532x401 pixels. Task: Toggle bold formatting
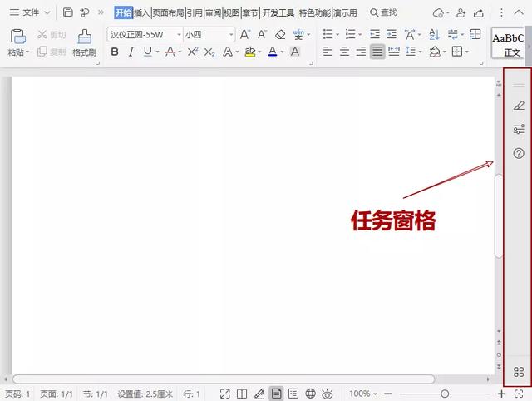point(115,52)
